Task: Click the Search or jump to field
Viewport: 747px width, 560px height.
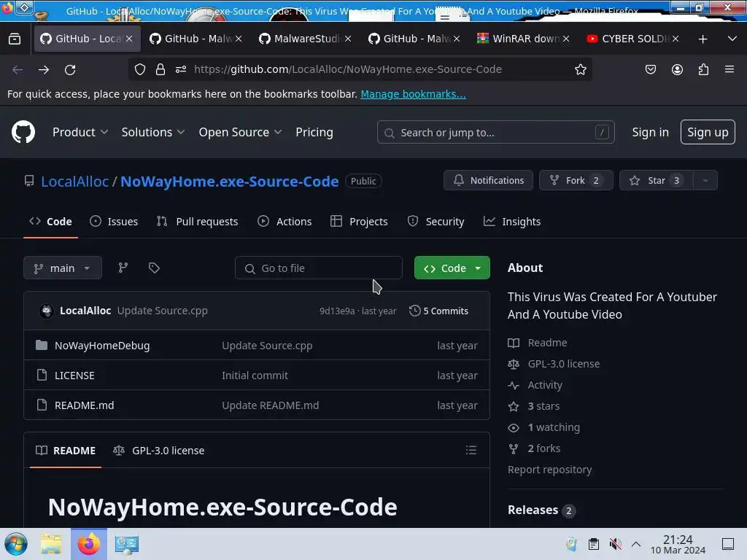Action: [495, 133]
